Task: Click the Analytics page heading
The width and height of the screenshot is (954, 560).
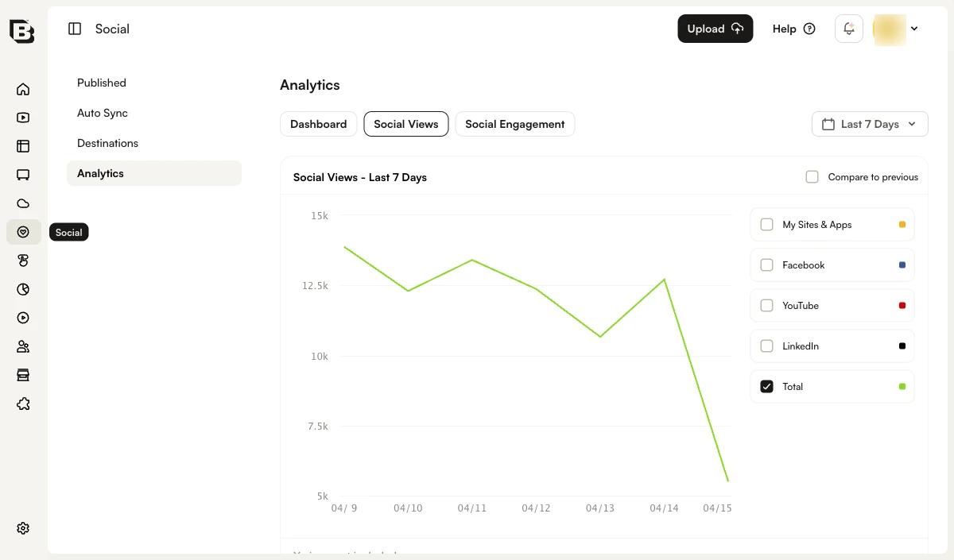Action: 310,85
